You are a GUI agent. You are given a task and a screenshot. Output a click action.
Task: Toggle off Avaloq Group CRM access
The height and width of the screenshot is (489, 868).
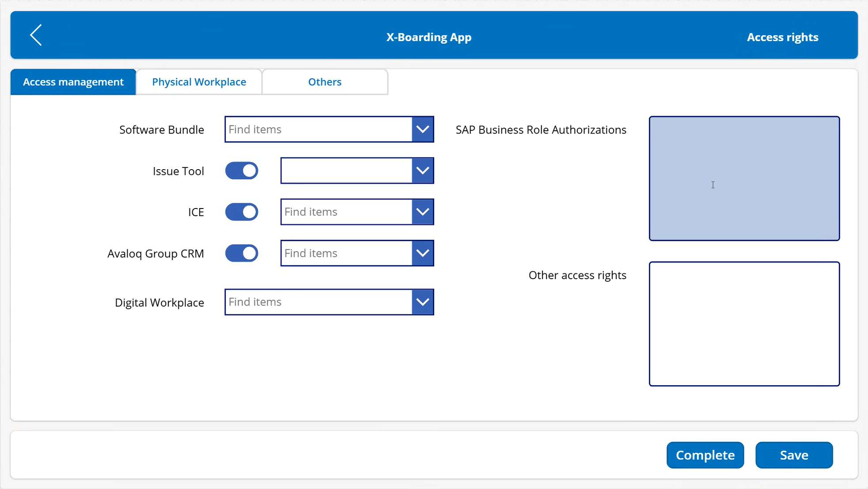click(242, 253)
